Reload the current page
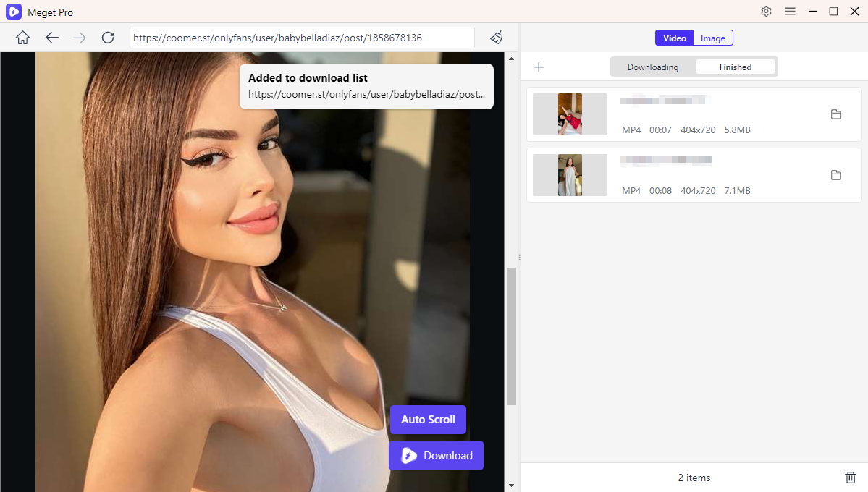 coord(108,38)
